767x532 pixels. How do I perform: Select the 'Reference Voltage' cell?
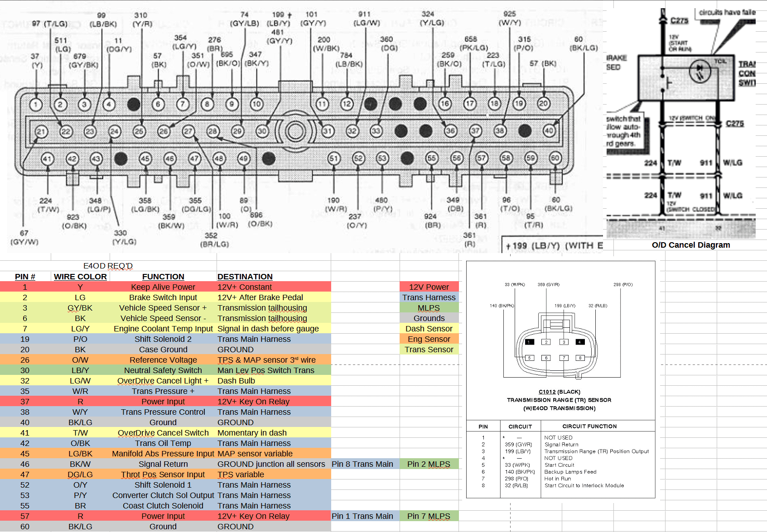tap(163, 360)
